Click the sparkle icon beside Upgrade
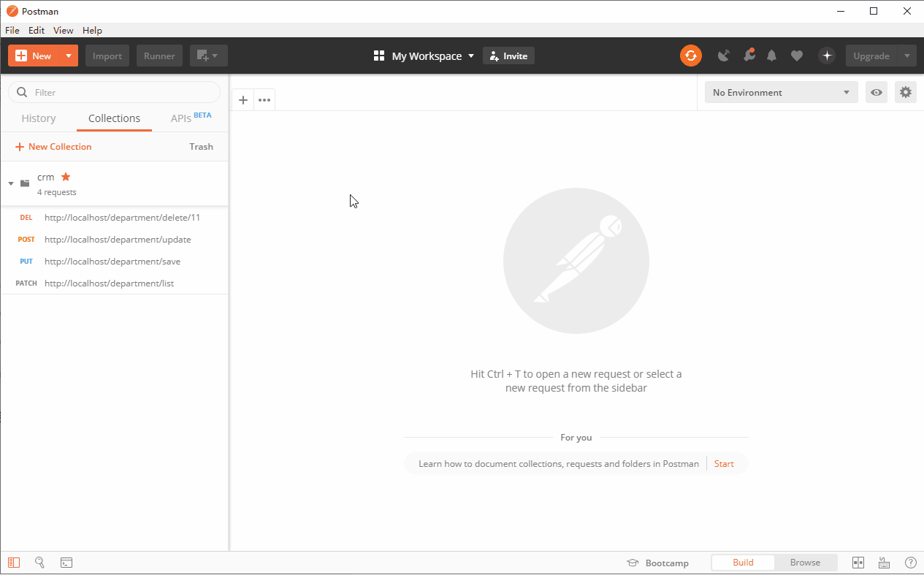924x575 pixels. 827,56
